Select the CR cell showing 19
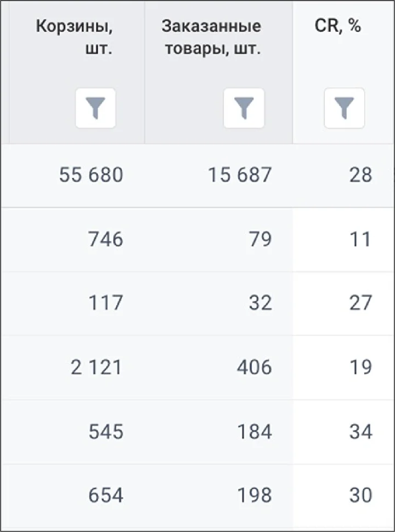 tap(361, 367)
